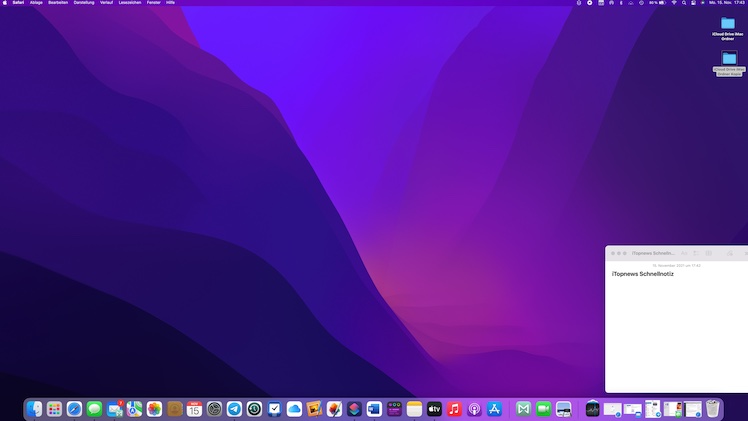Open the Apple TV app
This screenshot has width=748, height=421.
point(434,409)
